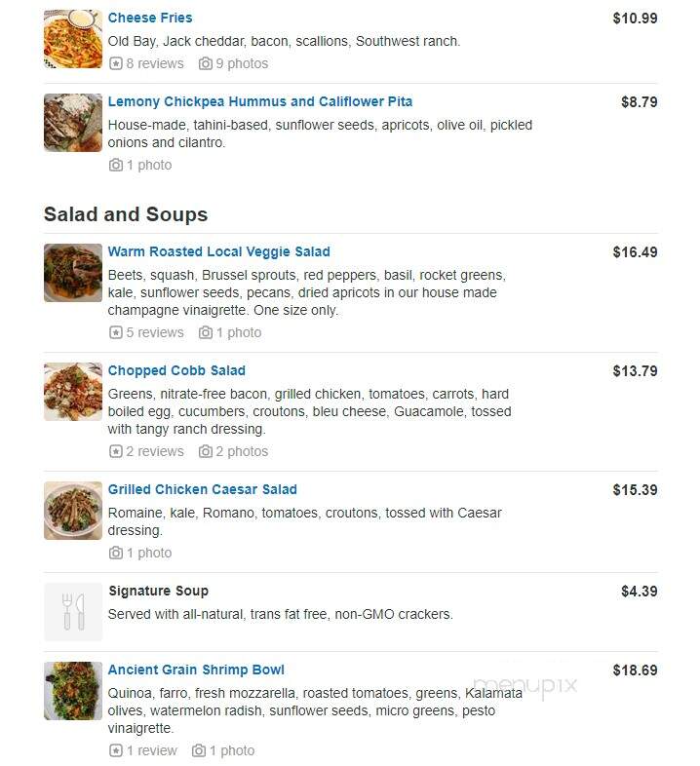Viewport: 700px width, 766px height.
Task: Click the Chopped Cobb Salad photo thumbnail
Action: [73, 392]
